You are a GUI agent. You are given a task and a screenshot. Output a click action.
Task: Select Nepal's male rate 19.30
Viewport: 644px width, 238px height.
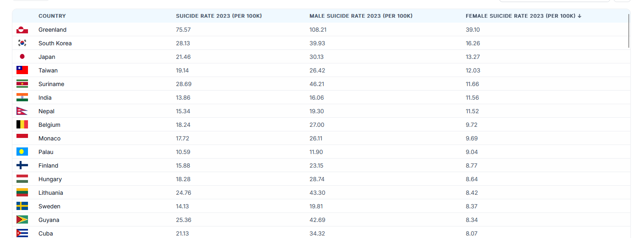(316, 111)
